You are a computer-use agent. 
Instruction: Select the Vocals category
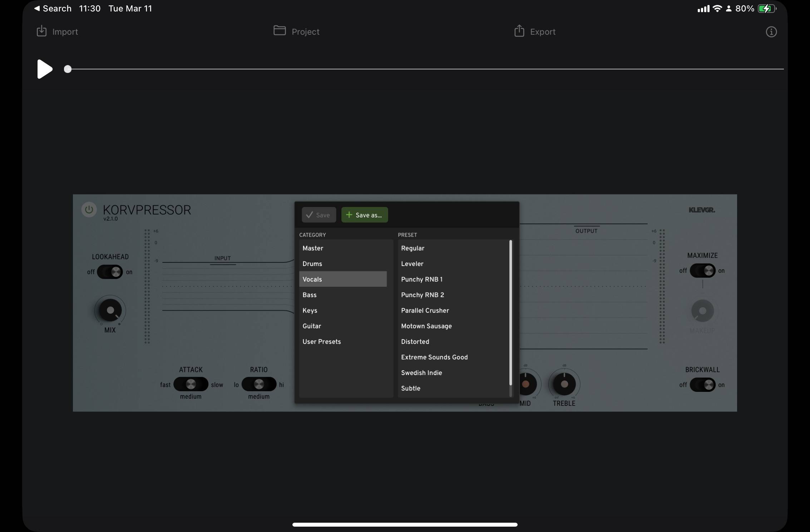343,279
